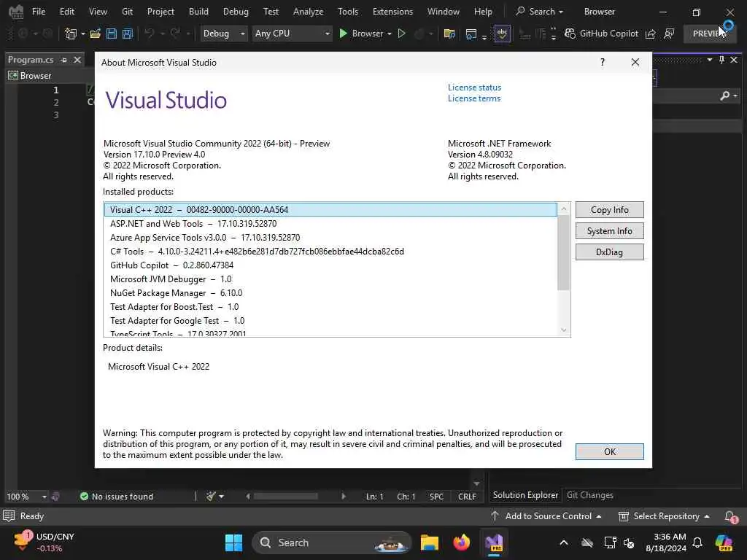Click the Undo arrow icon
This screenshot has width=747, height=560.
point(150,34)
